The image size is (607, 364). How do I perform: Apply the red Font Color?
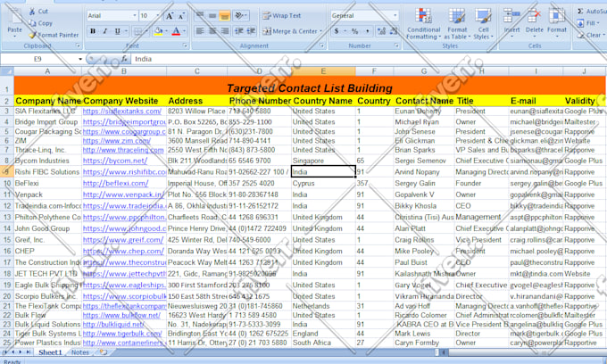pos(176,31)
